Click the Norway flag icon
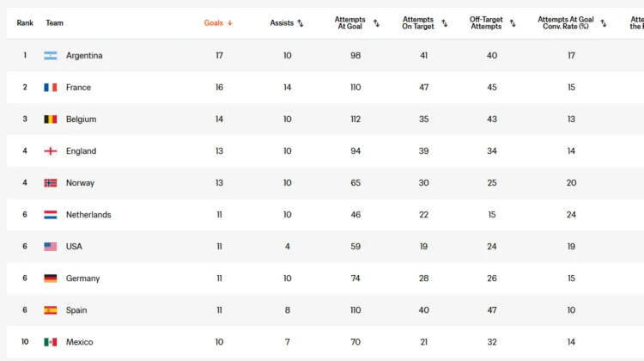This screenshot has width=644, height=361. click(51, 183)
